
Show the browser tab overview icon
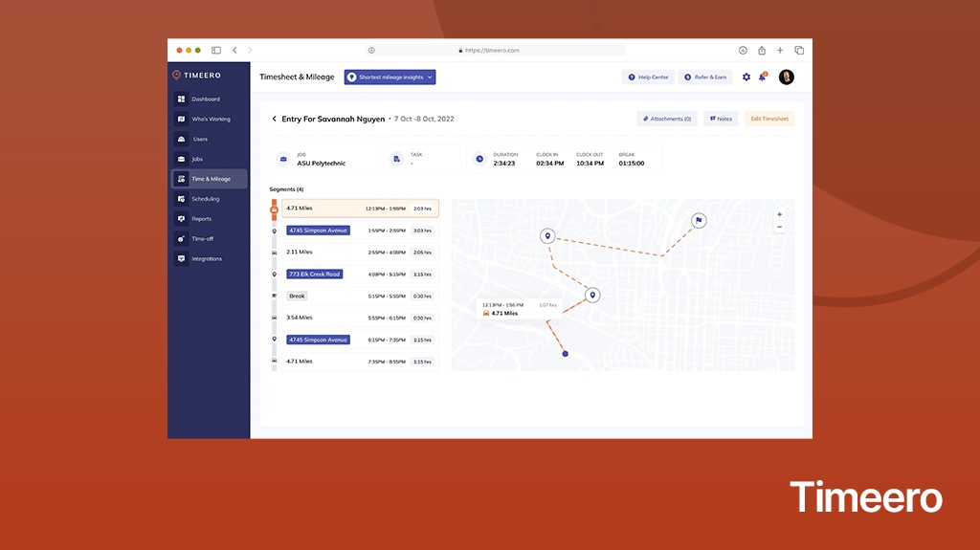pyautogui.click(x=799, y=50)
